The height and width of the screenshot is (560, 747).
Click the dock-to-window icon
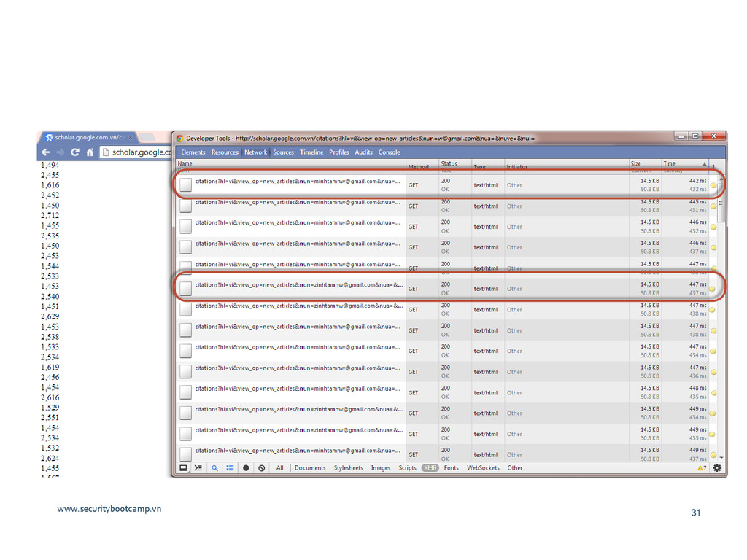tap(183, 468)
